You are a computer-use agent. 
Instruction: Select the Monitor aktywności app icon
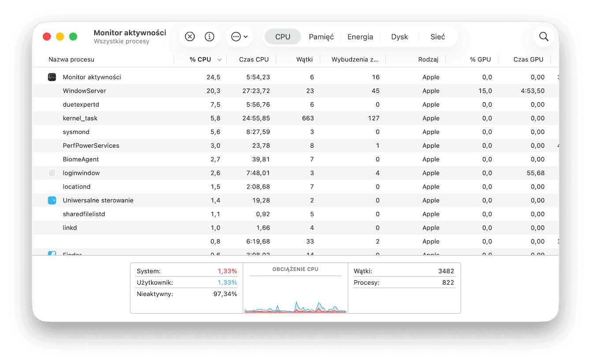coord(52,77)
